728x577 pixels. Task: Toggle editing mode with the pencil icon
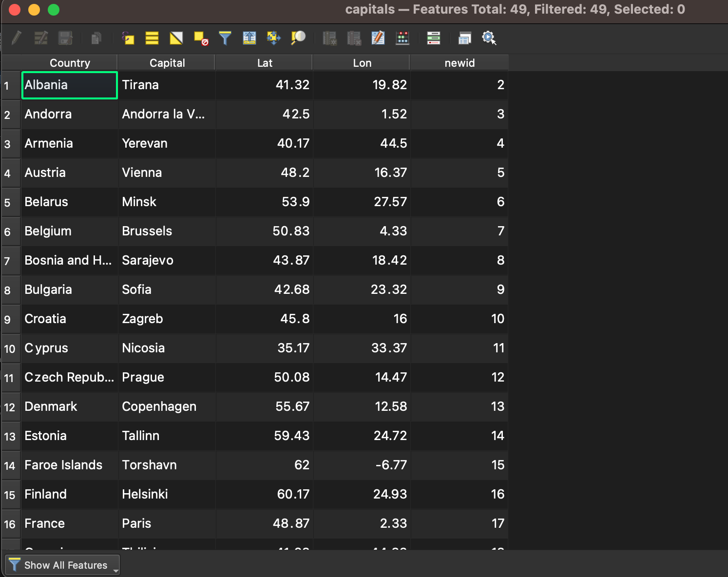(17, 38)
